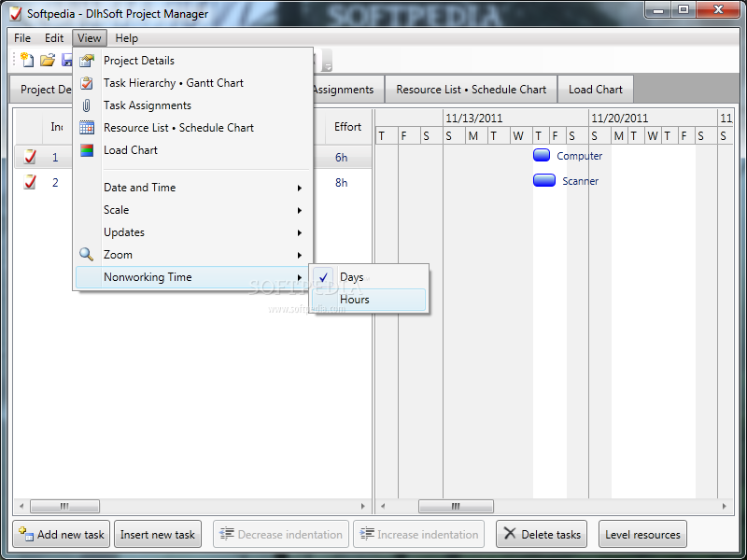
Task: Click index 1 in the task grid
Action: [x=55, y=157]
